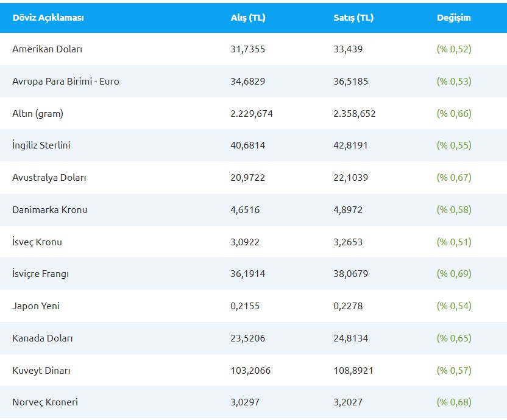Click the Döviz Açıklaması column header
The image size is (507, 420).
coord(48,18)
